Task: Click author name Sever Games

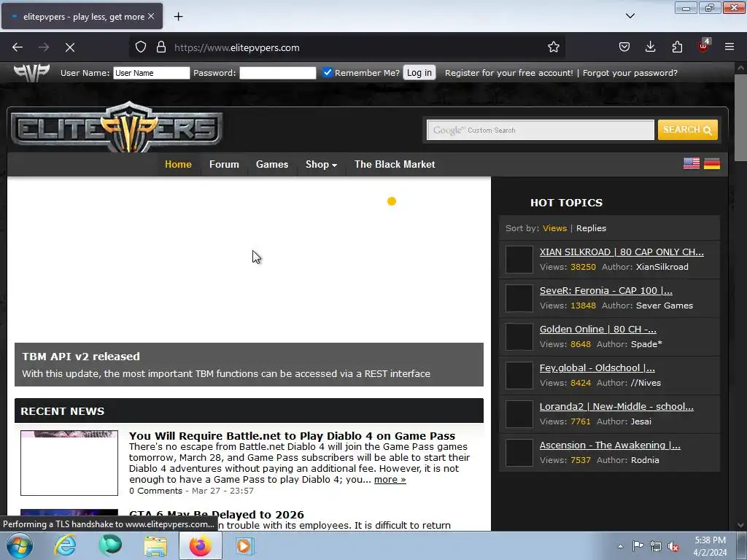Action: [x=665, y=306]
